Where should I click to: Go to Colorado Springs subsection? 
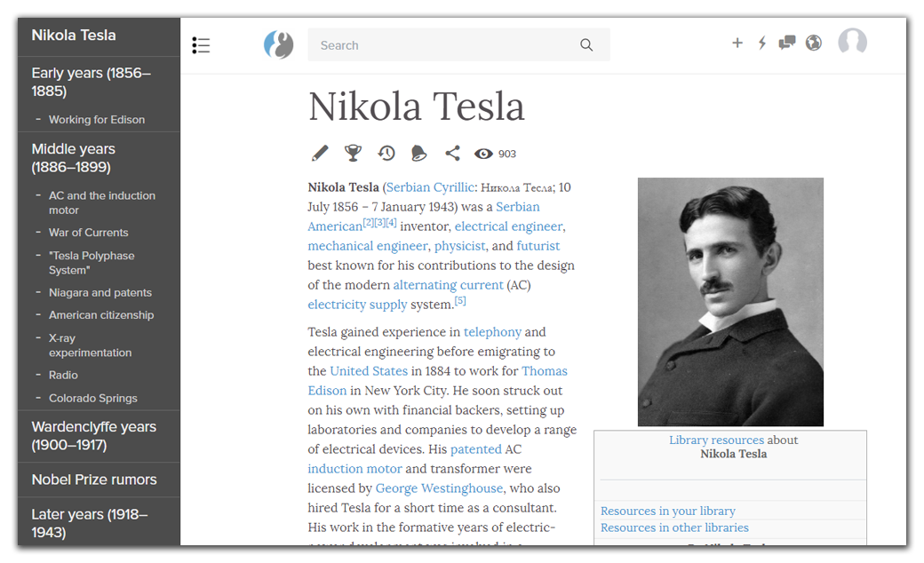click(93, 398)
